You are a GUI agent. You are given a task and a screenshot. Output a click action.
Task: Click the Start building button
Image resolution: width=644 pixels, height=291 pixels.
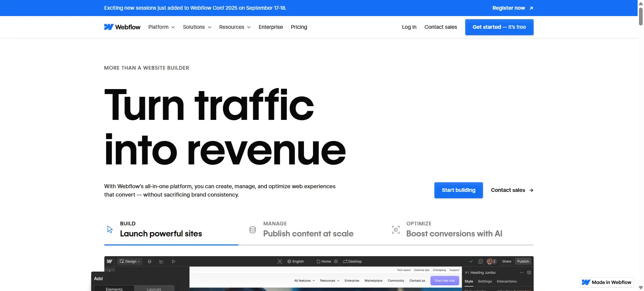click(459, 190)
